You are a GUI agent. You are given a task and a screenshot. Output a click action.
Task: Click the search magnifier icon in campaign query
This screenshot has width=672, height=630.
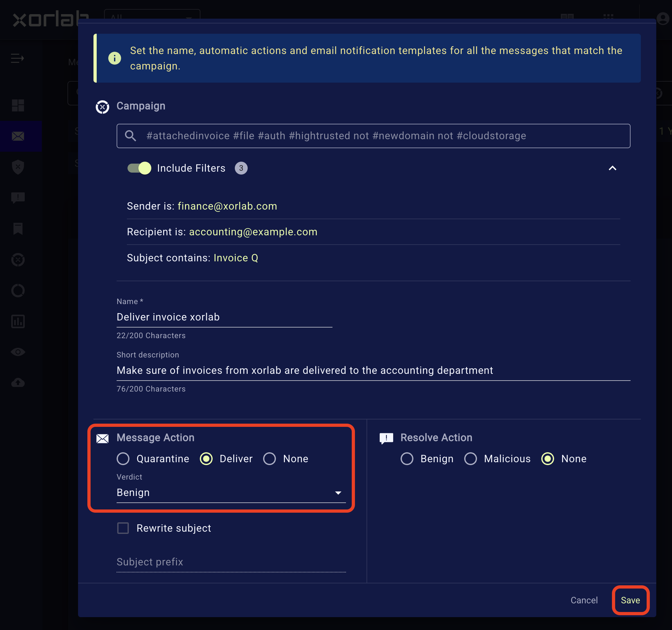130,136
